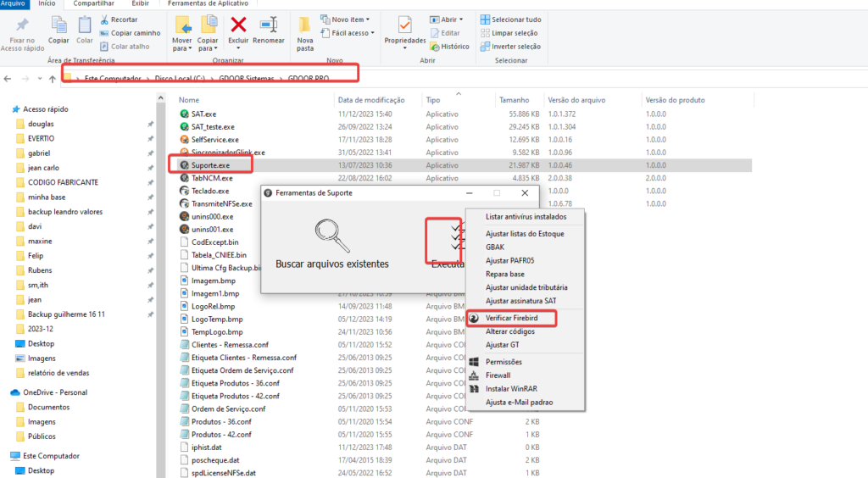
Task: Select the Suporte.exe file
Action: pos(210,165)
